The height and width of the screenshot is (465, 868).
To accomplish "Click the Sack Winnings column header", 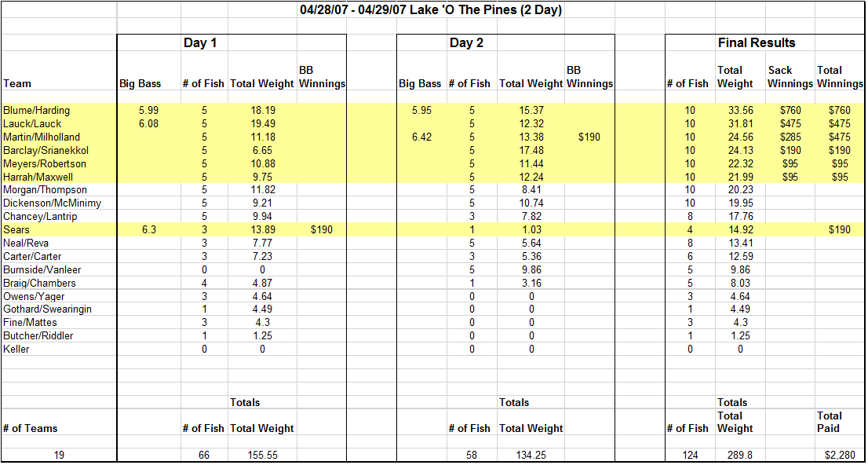I will 790,77.
